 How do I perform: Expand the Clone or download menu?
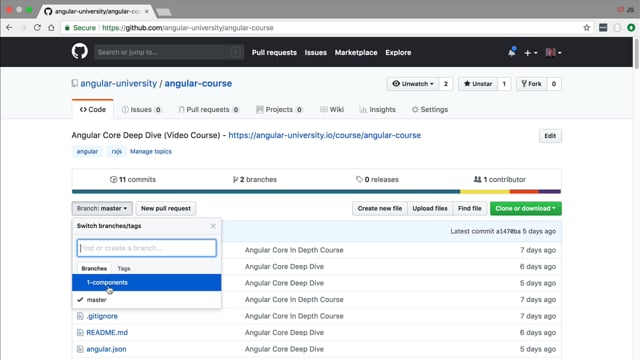(526, 208)
